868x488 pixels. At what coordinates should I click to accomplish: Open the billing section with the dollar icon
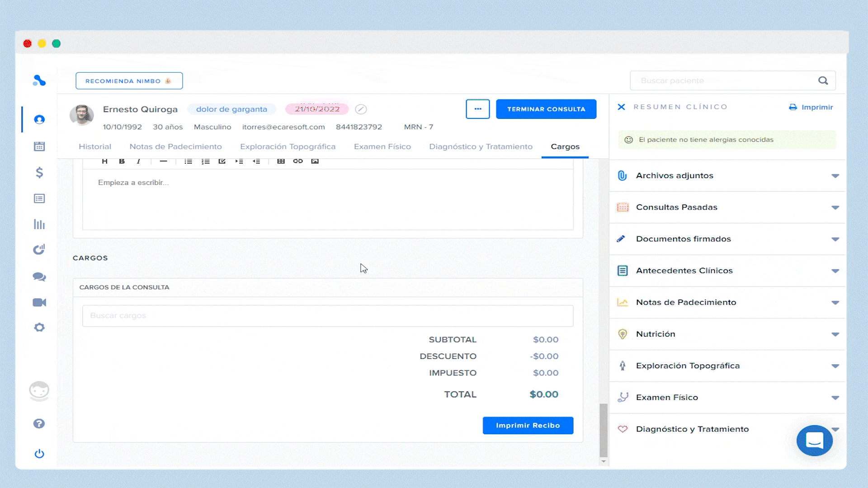tap(39, 172)
